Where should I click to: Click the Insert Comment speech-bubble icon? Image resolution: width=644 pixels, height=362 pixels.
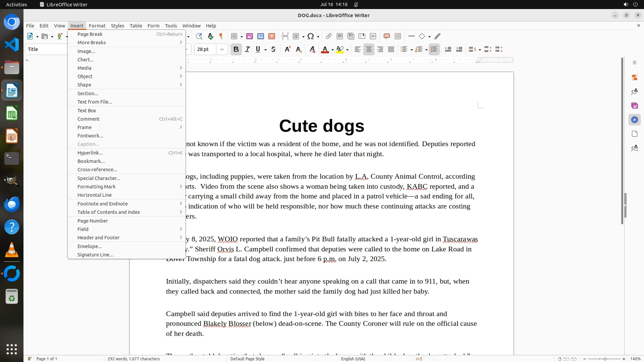click(x=386, y=36)
